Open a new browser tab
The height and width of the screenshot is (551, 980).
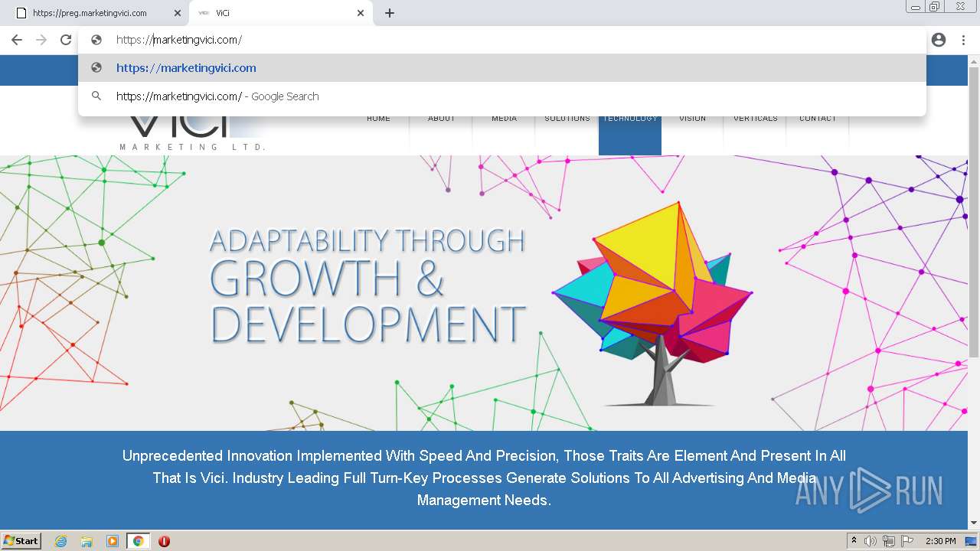pyautogui.click(x=390, y=13)
